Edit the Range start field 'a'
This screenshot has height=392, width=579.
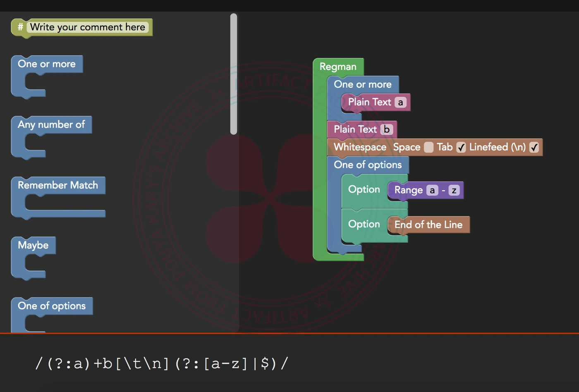point(432,190)
